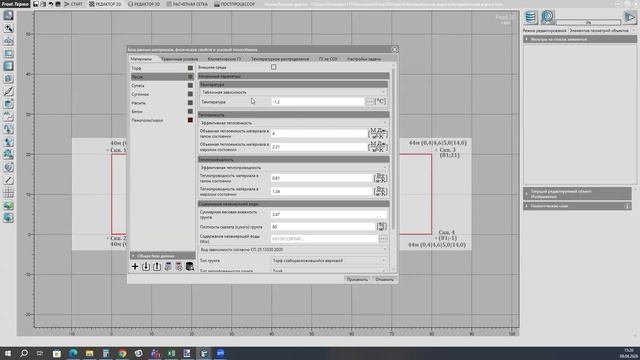Open database stack icon in right panel
The height and width of the screenshot is (360, 640).
531,17
